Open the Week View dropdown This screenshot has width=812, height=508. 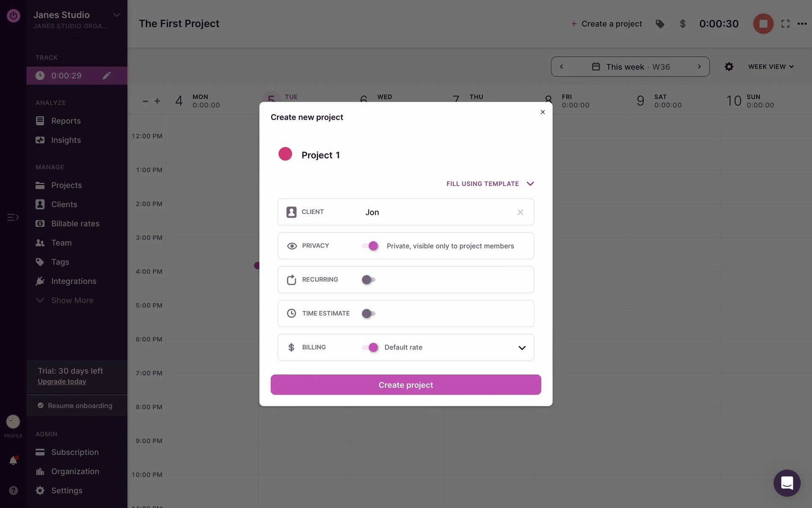coord(771,67)
